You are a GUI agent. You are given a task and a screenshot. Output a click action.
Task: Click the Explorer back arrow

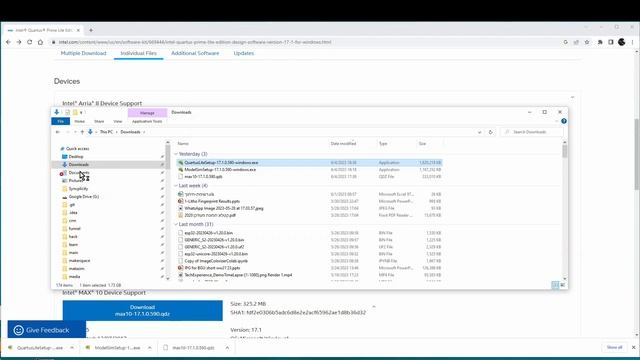click(x=58, y=132)
